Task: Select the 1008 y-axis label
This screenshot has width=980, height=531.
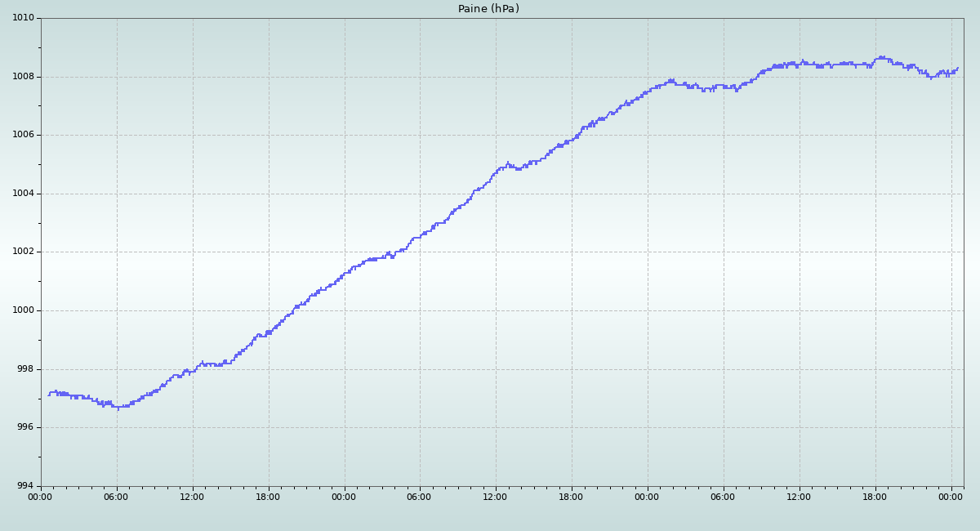Action: 23,77
